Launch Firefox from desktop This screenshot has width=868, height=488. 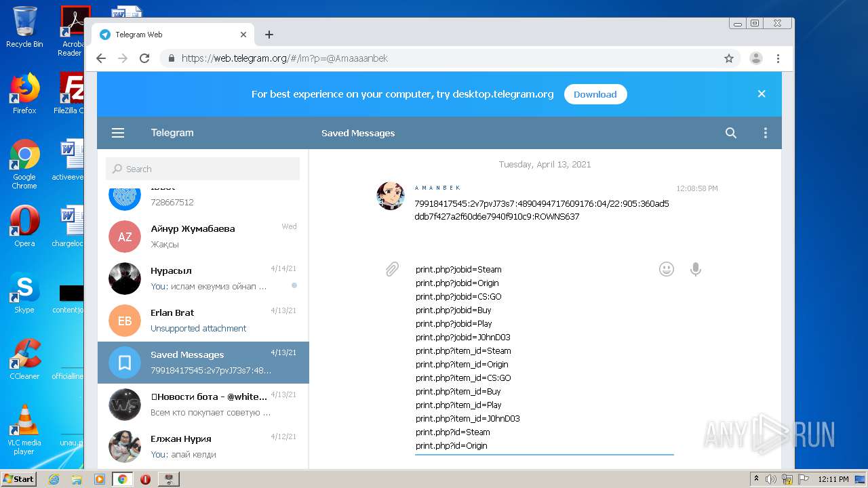coord(24,94)
